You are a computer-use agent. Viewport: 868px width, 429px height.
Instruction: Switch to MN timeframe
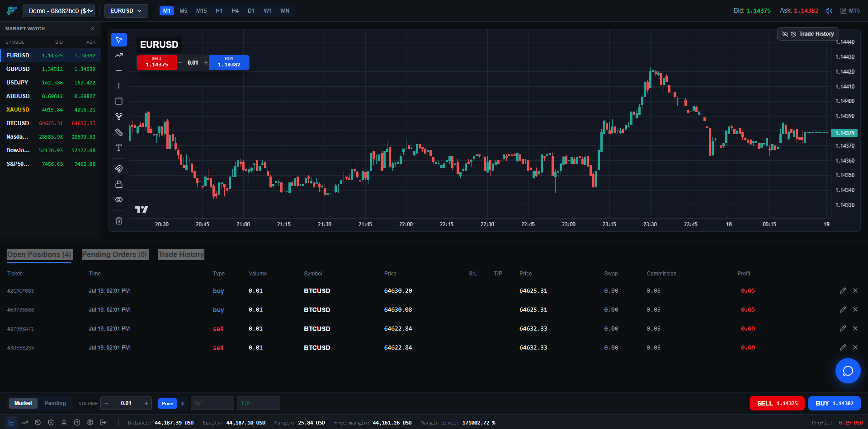coord(285,11)
